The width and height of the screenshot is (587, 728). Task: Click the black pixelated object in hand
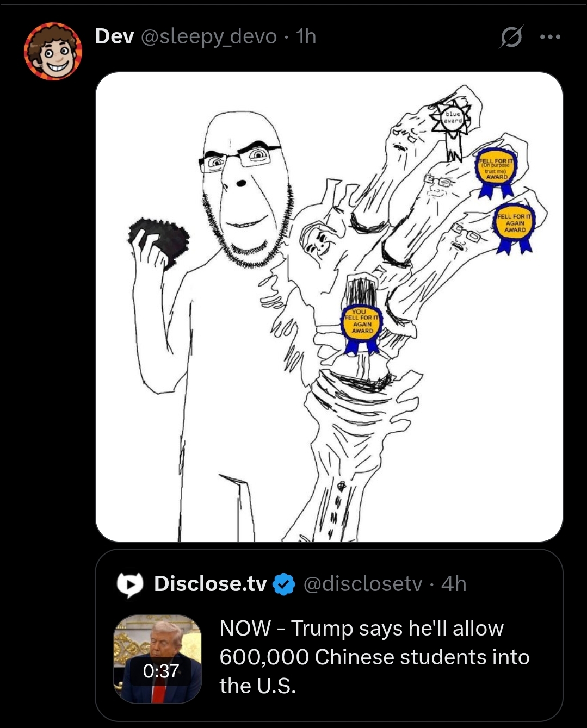point(159,241)
